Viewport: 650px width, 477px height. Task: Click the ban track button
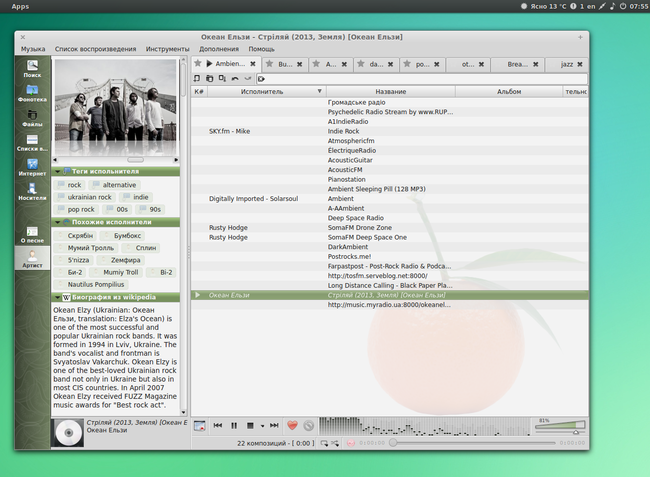click(308, 425)
